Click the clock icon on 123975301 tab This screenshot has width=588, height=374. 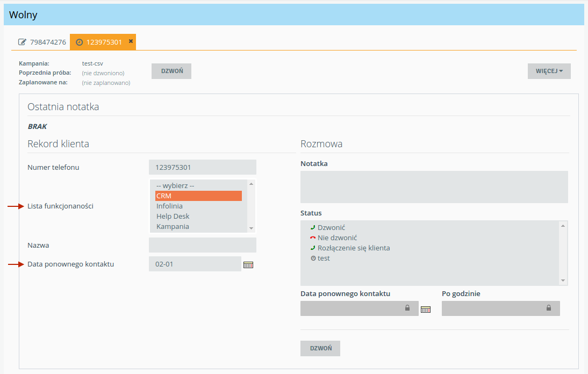pos(79,42)
